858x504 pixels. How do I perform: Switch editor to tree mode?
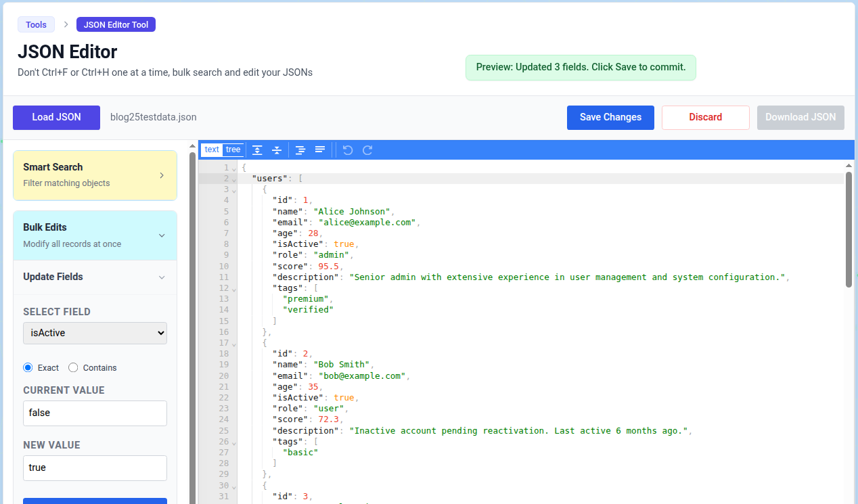click(233, 150)
